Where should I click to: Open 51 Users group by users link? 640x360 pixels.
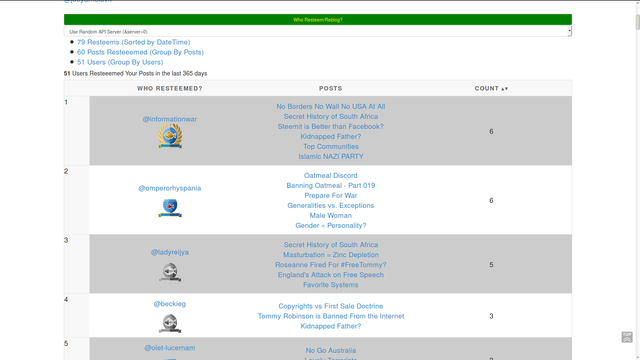tap(120, 62)
